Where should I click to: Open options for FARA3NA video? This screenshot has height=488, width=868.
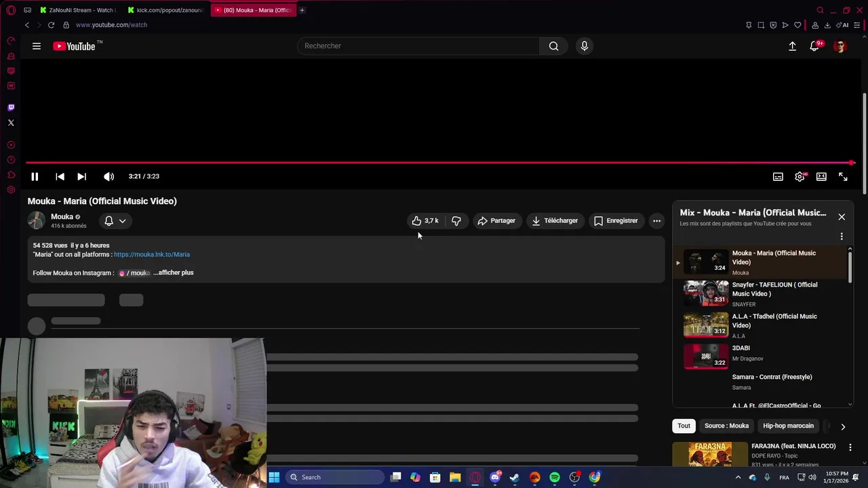coord(850,447)
